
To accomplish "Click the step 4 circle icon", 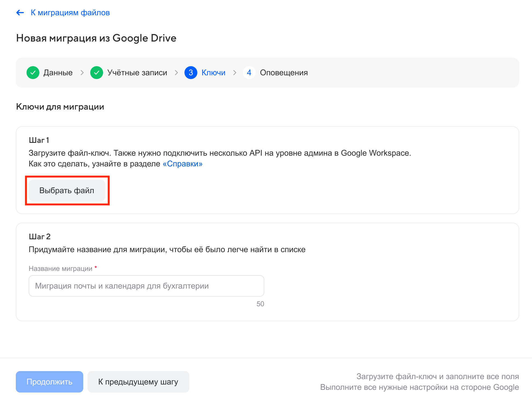I will tap(249, 73).
